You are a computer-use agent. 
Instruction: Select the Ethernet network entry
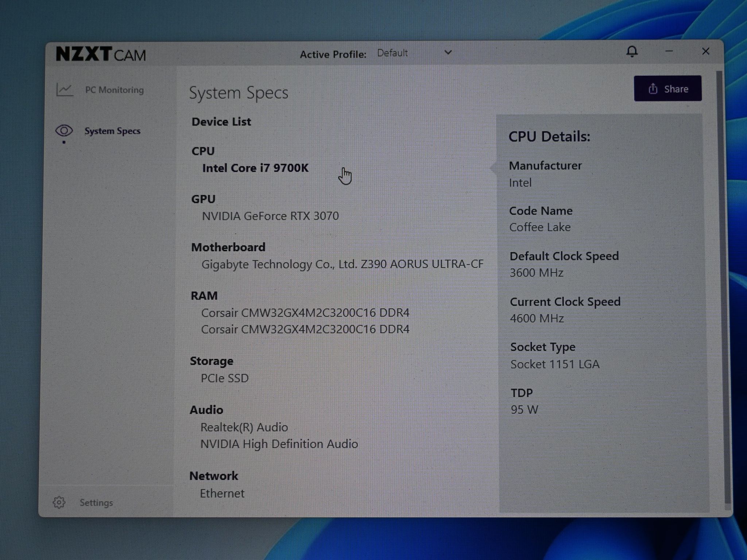point(222,493)
